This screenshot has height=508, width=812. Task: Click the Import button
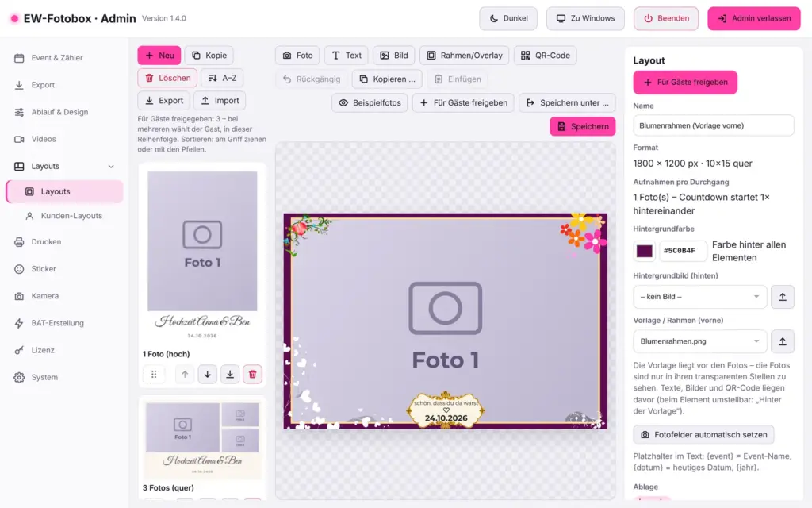coord(220,101)
